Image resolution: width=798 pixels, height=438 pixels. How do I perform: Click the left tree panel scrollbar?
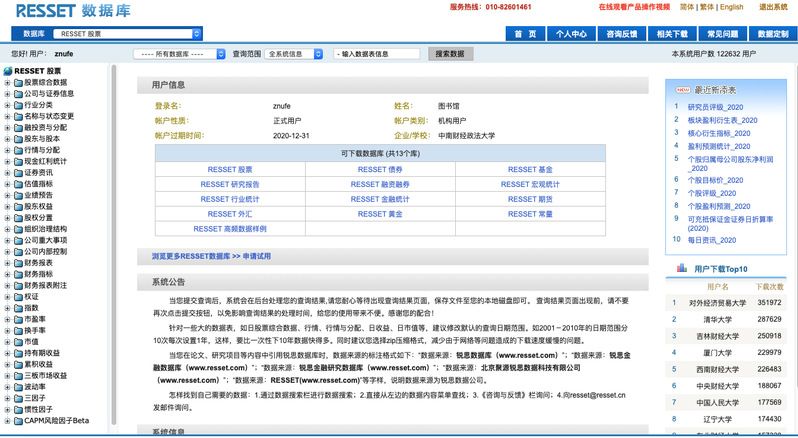point(113,244)
